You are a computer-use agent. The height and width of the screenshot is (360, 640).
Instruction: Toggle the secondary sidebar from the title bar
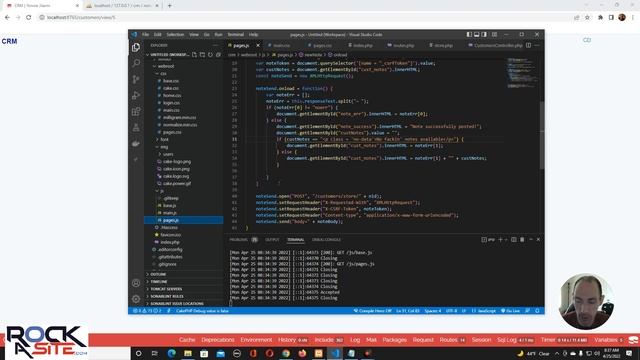tap(484, 35)
